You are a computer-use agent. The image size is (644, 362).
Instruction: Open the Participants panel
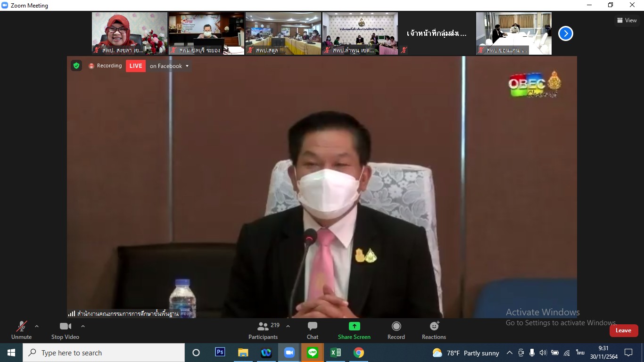pos(263,330)
